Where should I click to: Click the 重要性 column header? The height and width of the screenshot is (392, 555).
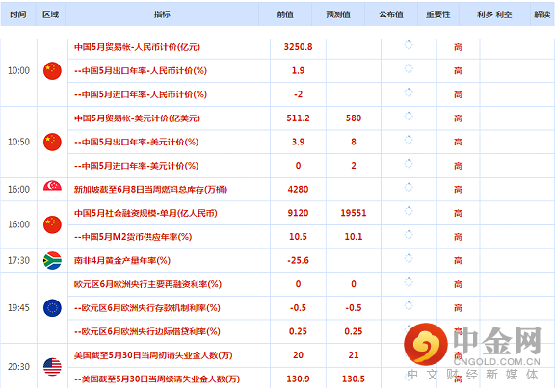point(438,14)
